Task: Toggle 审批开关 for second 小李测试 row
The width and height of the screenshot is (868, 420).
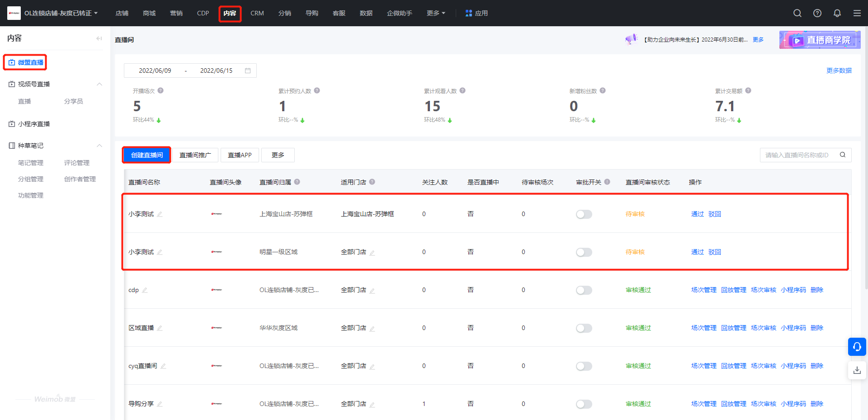Action: (584, 252)
